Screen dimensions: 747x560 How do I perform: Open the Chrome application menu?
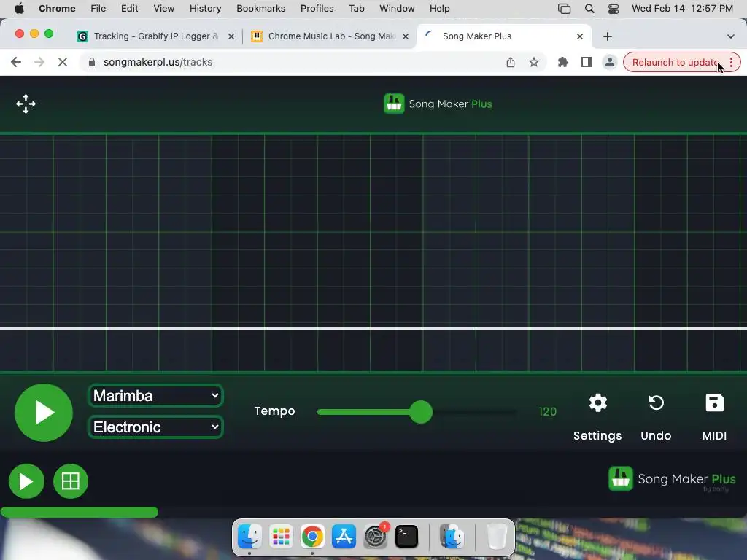[x=57, y=9]
